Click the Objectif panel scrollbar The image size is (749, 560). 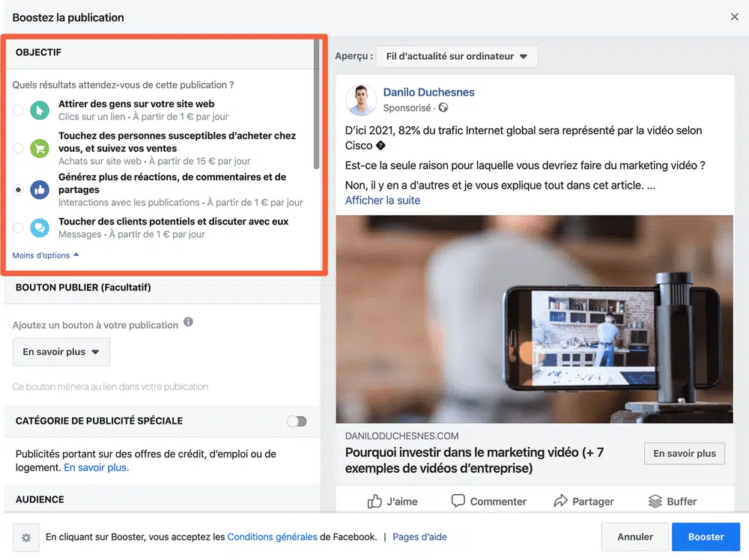click(316, 105)
